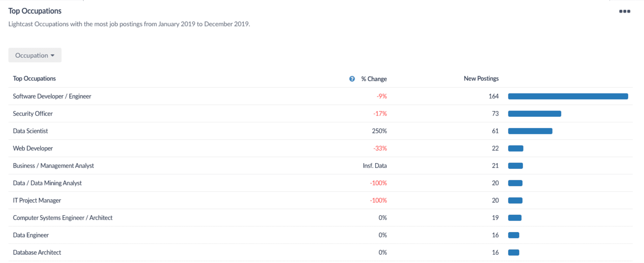Select the Software Developer / Engineer row
The width and height of the screenshot is (644, 263).
click(x=52, y=96)
